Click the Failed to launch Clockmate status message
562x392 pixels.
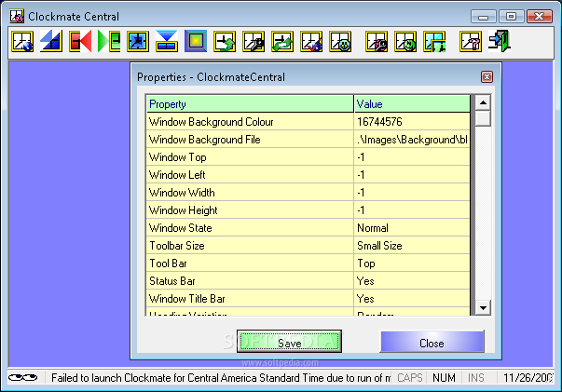[x=221, y=378]
